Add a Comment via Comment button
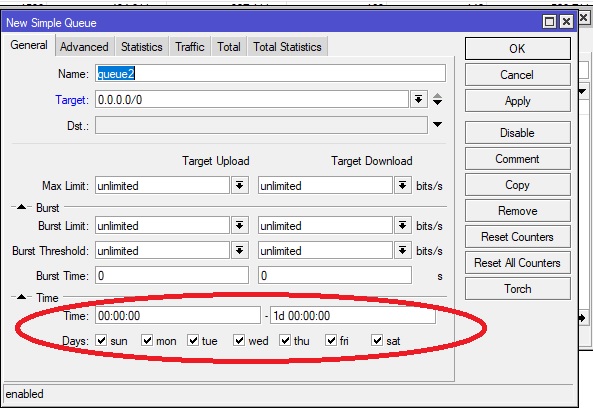This screenshot has width=593, height=420. coord(517,159)
